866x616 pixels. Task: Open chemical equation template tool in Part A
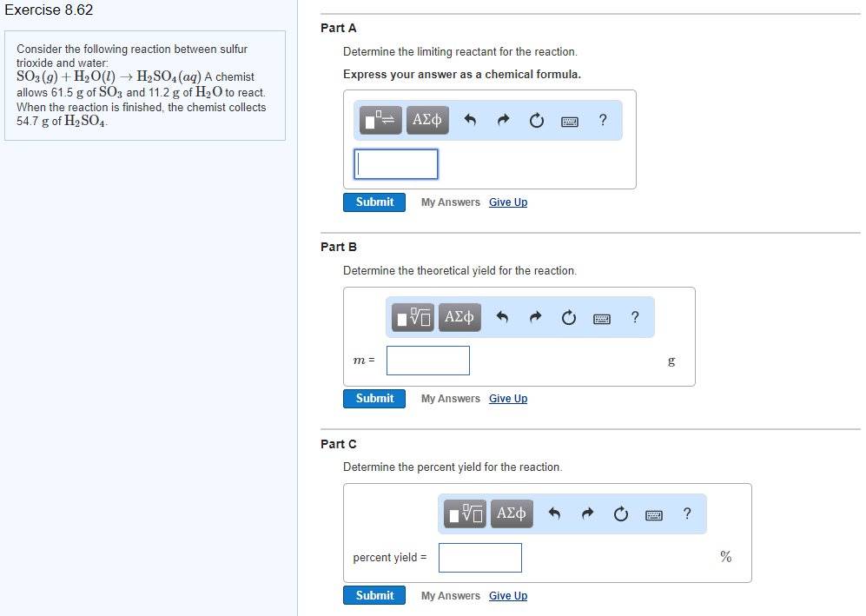[x=380, y=120]
